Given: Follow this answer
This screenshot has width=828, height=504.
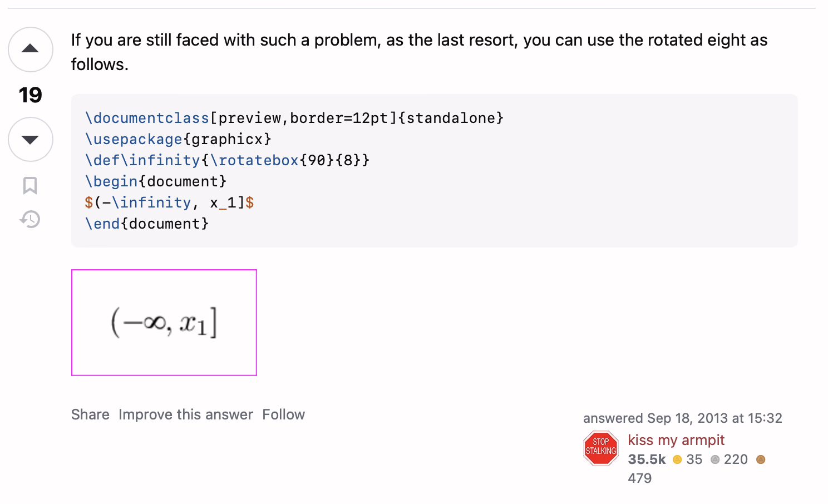Looking at the screenshot, I should [x=284, y=414].
